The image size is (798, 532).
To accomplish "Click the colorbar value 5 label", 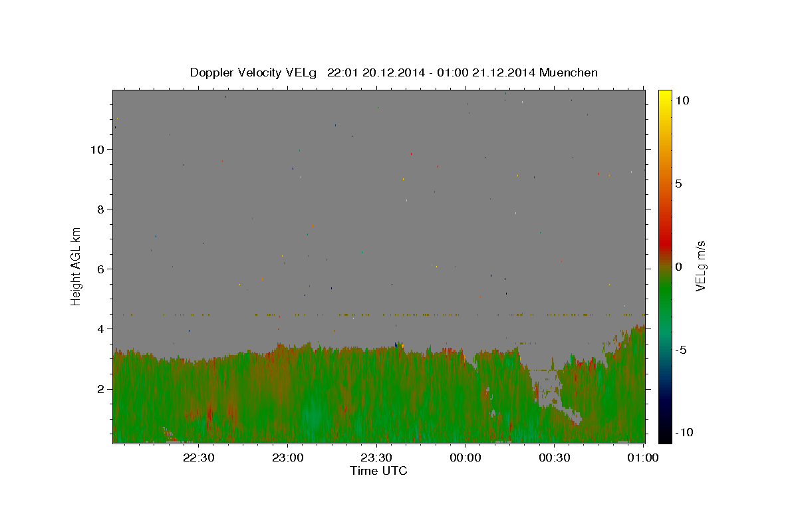I will click(678, 184).
